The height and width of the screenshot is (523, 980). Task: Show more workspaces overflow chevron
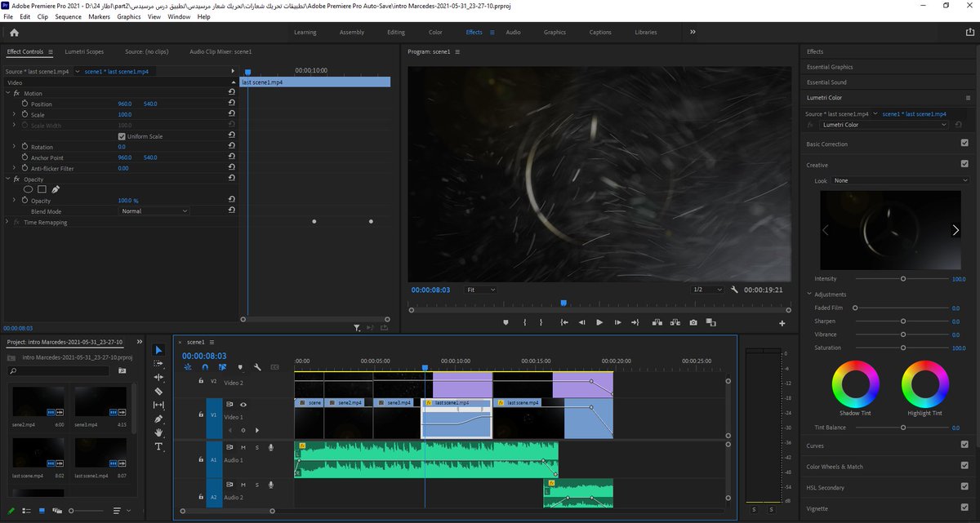coord(693,33)
